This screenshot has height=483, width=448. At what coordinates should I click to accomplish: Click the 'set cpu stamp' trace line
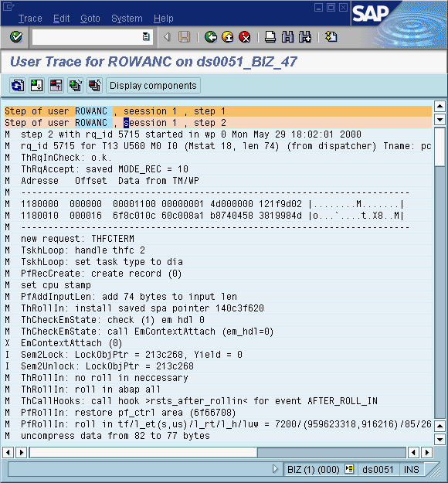56,285
